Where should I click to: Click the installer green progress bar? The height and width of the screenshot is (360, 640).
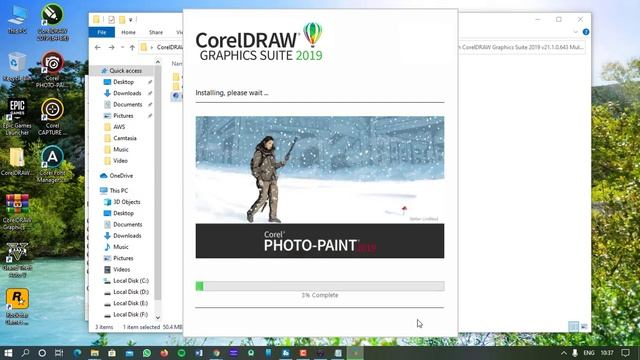click(199, 286)
